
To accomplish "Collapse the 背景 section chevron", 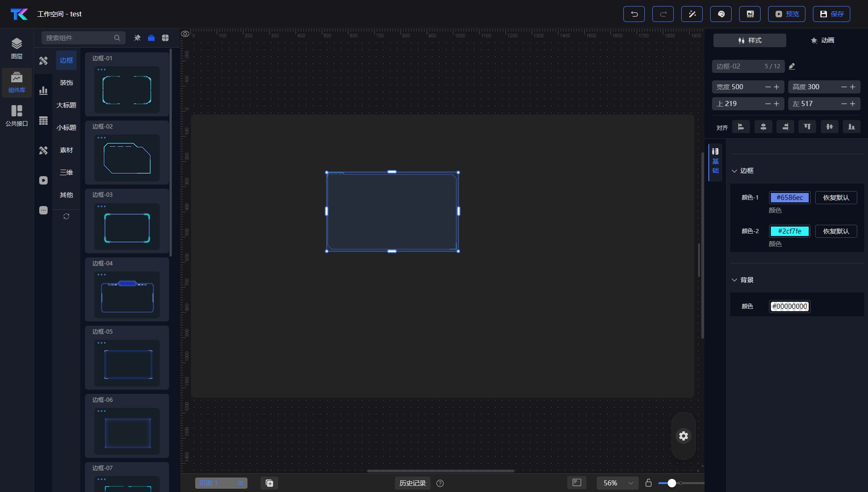I will point(734,280).
